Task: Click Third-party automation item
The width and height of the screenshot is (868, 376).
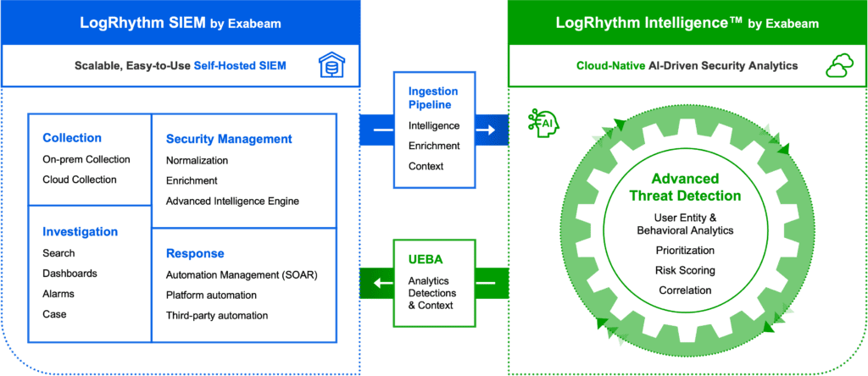Action: pyautogui.click(x=217, y=316)
